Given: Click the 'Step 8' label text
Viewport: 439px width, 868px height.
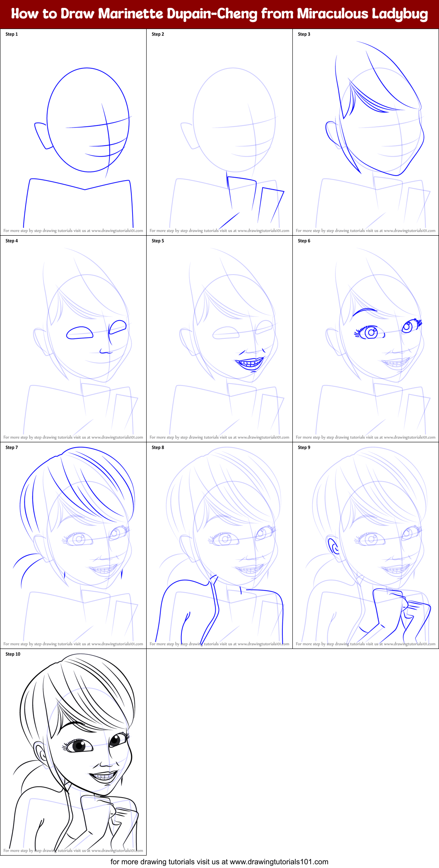Looking at the screenshot, I should tap(158, 448).
